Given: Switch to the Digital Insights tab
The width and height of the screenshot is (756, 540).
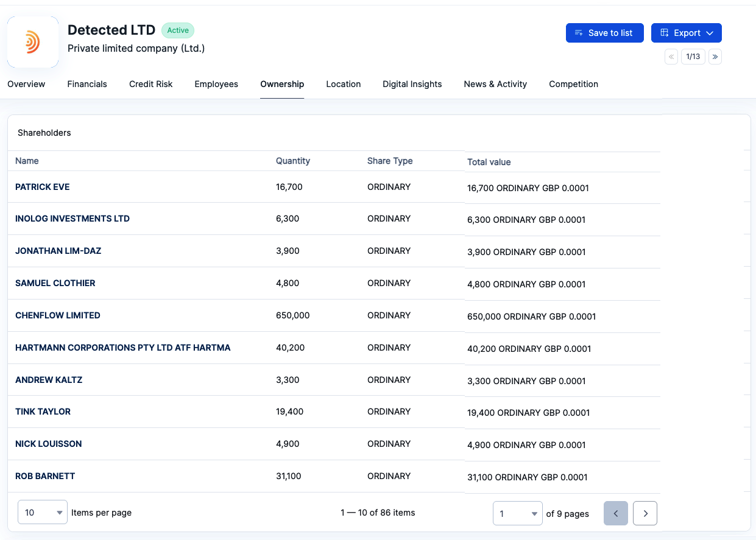Looking at the screenshot, I should coord(412,84).
